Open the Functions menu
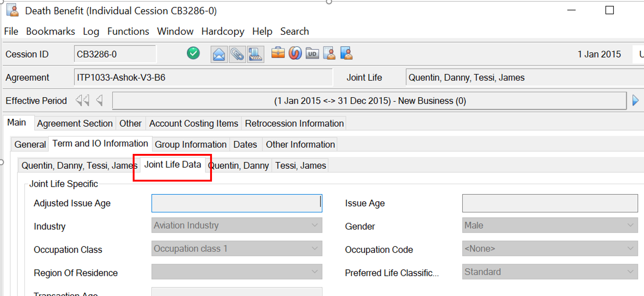This screenshot has height=296, width=644. click(128, 31)
